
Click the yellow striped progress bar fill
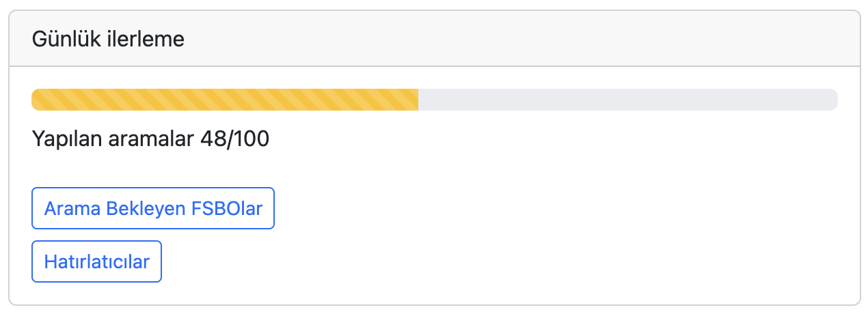[x=225, y=100]
